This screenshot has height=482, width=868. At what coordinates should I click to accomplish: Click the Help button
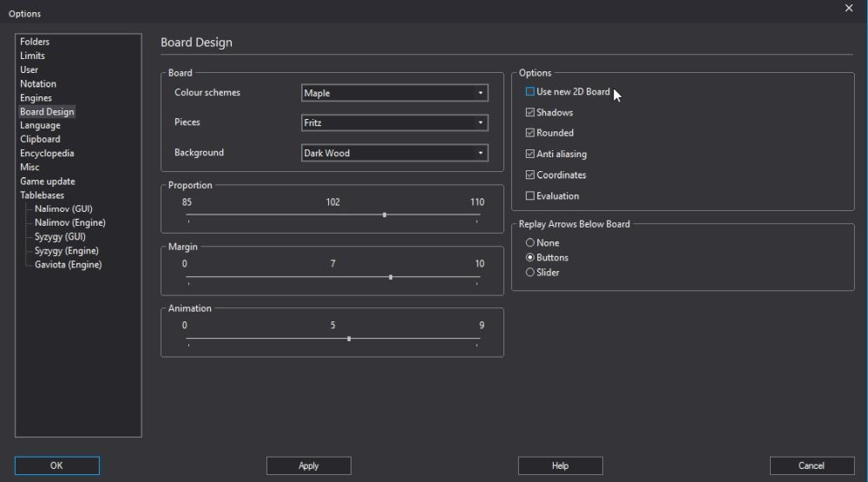[x=560, y=466]
